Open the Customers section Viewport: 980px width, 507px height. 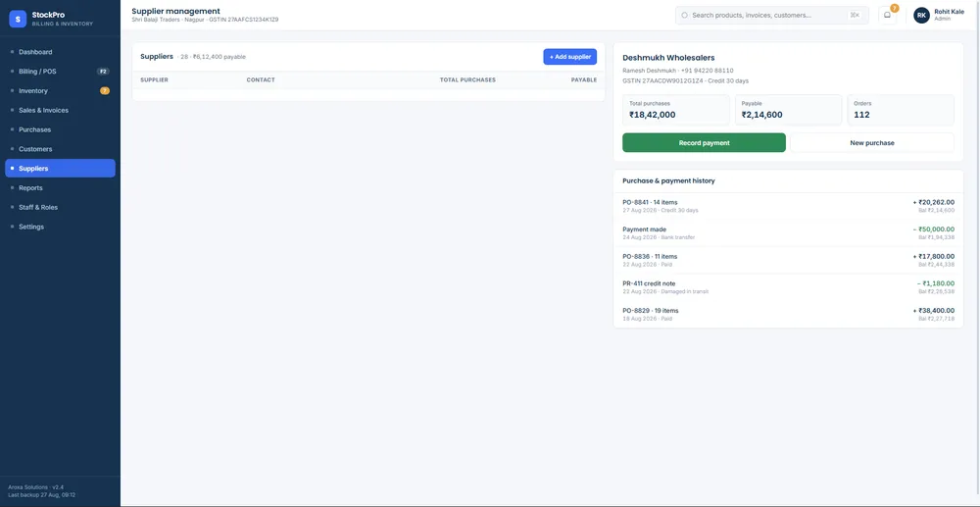coord(60,149)
